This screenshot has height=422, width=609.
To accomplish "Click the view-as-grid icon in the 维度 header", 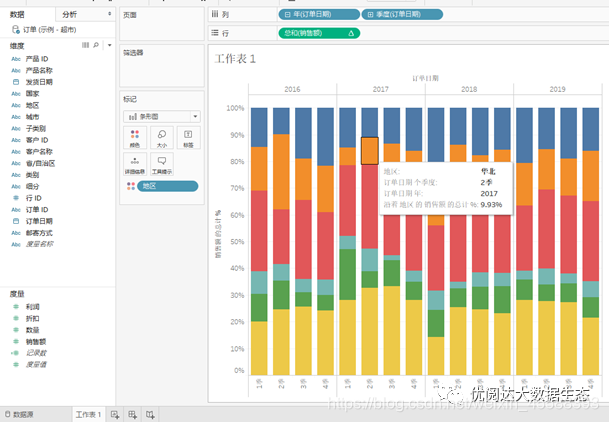I will tap(85, 45).
